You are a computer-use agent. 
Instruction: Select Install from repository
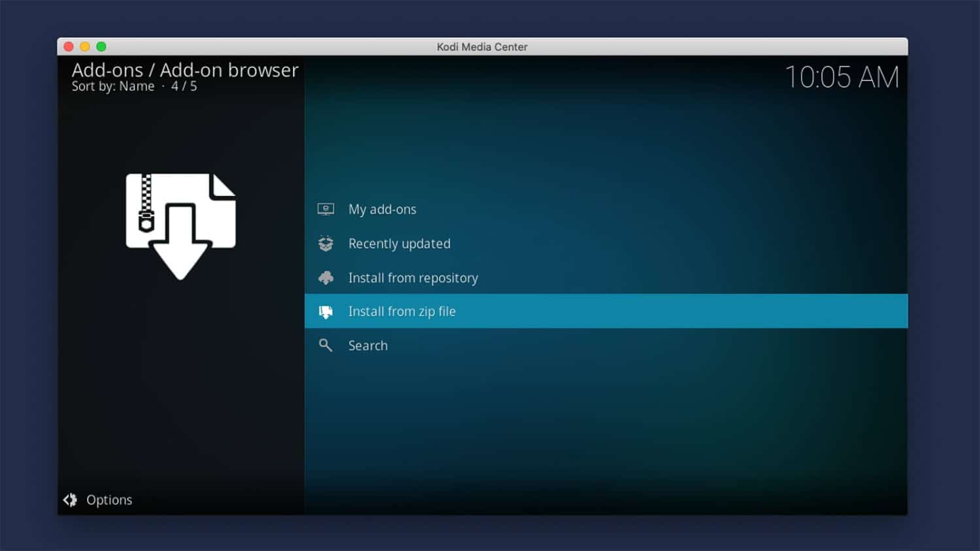[606, 277]
